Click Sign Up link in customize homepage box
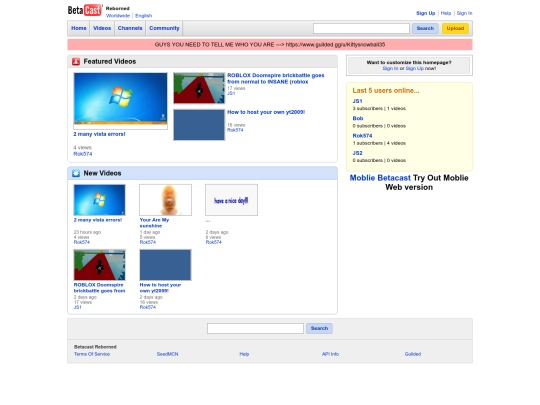This screenshot has height=405, width=540. tap(414, 69)
